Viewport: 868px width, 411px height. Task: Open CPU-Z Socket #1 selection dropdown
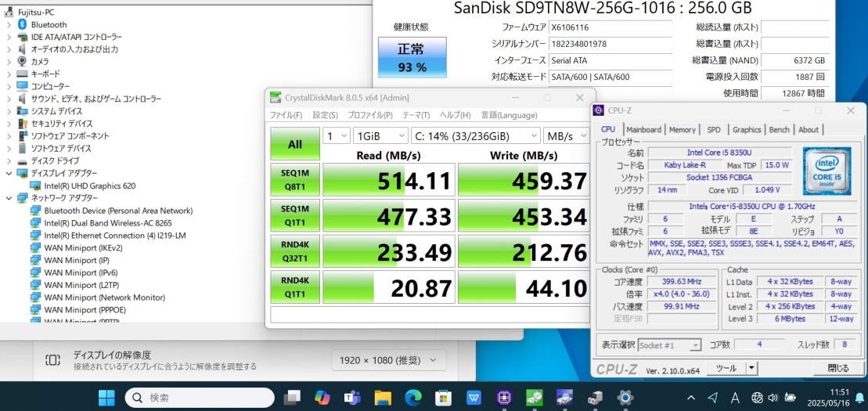click(670, 344)
